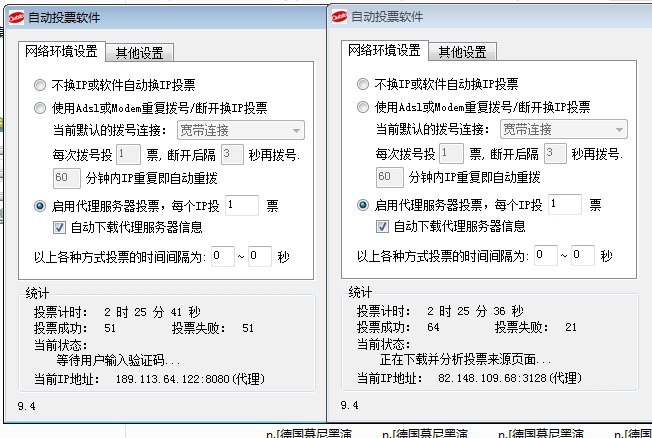
Task: Select 使用Adsl或Modem重复拨号 radio in right window
Action: (x=363, y=107)
